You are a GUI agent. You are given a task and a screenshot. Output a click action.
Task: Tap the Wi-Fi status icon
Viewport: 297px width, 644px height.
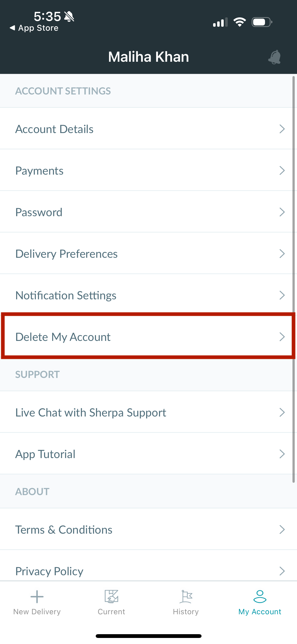[240, 22]
